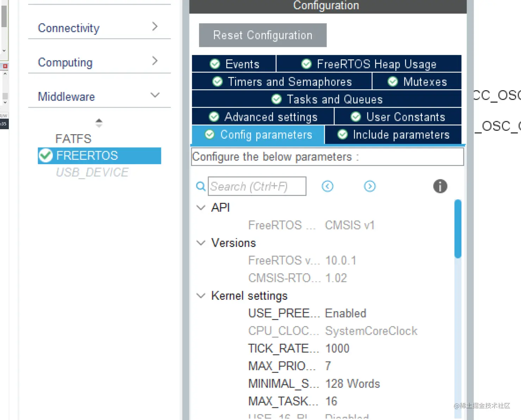Click green check on Timers and Semaphores tab

point(217,82)
